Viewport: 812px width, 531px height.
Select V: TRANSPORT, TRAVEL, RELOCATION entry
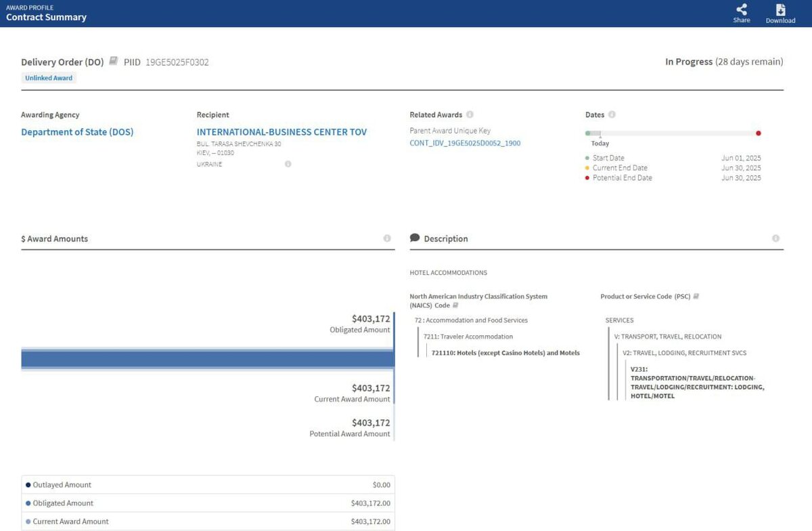(668, 337)
